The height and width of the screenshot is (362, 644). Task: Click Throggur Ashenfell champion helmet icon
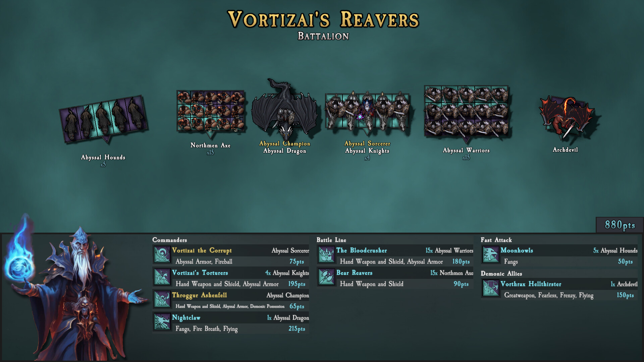pyautogui.click(x=162, y=299)
